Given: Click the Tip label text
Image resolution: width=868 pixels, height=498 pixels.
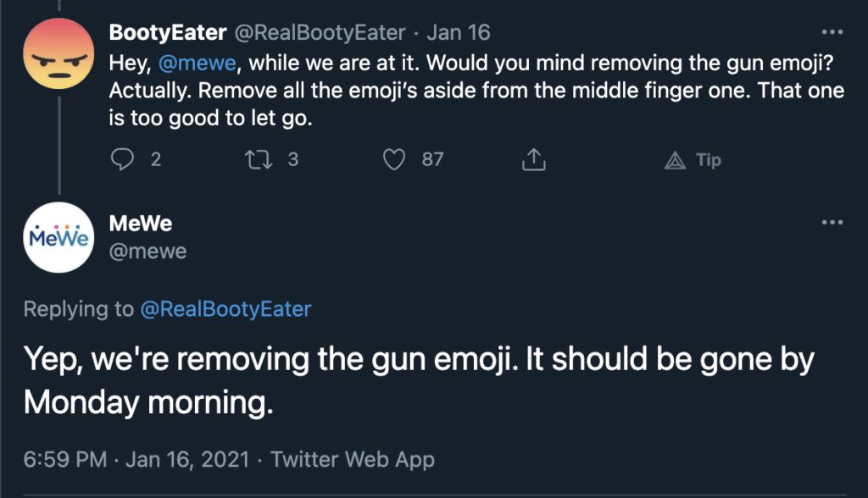Looking at the screenshot, I should click(x=709, y=160).
